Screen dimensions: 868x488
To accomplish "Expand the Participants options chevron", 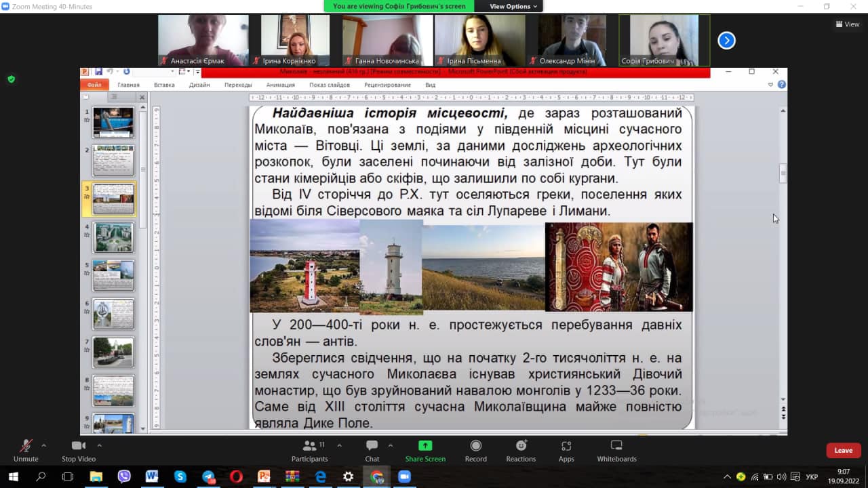I will (x=339, y=445).
